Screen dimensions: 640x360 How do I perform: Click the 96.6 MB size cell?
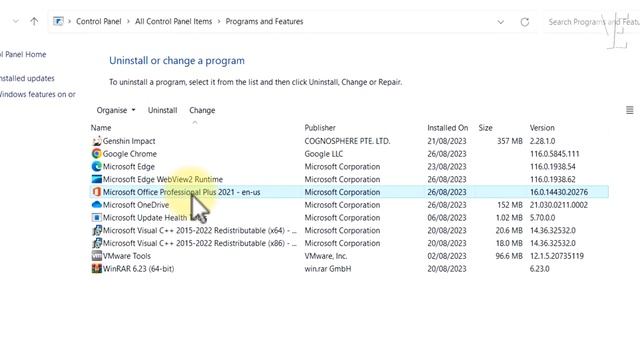[x=509, y=256]
